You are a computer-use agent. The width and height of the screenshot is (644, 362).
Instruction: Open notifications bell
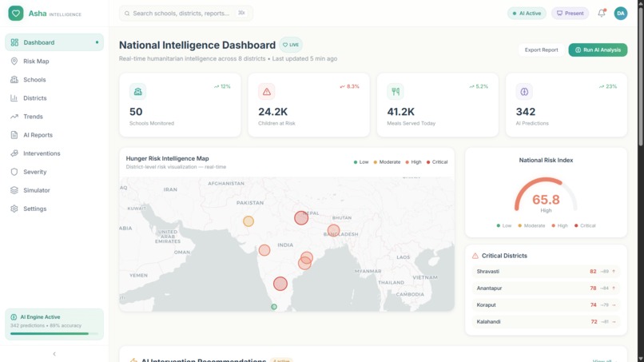[602, 13]
